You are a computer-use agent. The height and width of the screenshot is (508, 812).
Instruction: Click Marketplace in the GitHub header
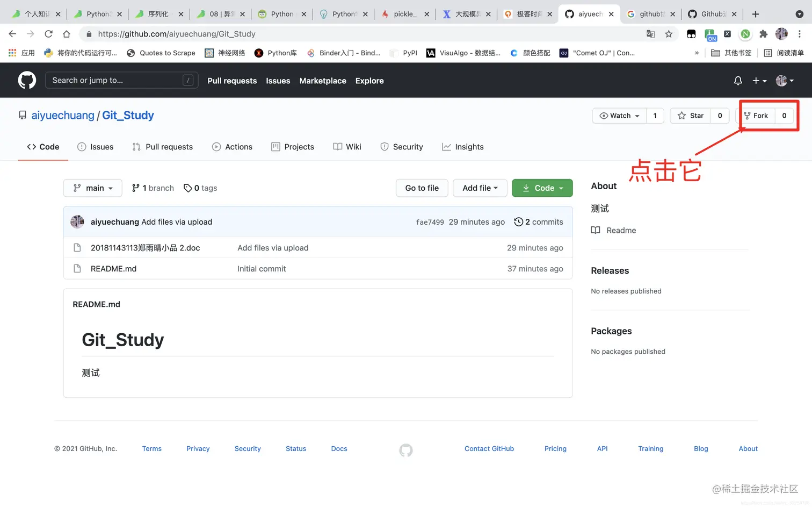[323, 81]
